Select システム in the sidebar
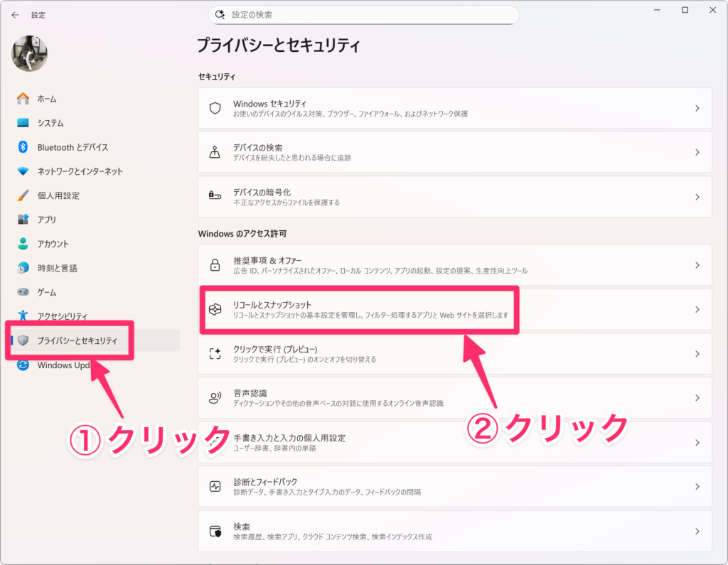Image resolution: width=728 pixels, height=565 pixels. [x=95, y=122]
